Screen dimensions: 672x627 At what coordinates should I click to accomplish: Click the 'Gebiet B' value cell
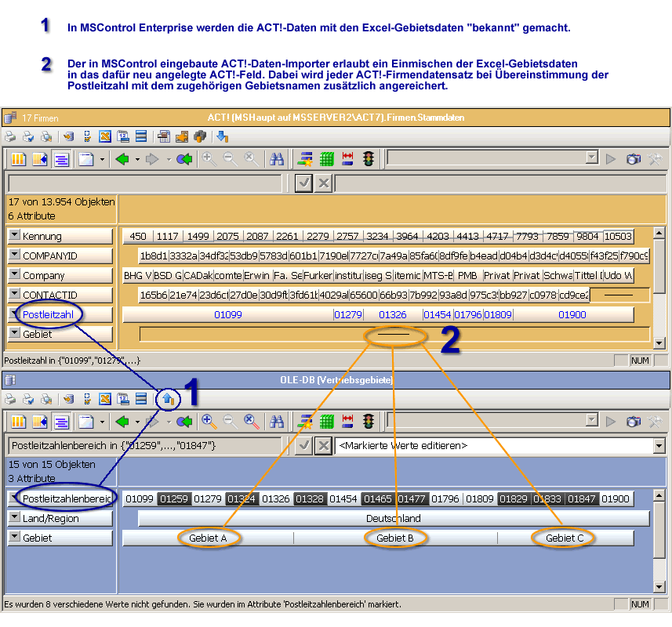(394, 538)
